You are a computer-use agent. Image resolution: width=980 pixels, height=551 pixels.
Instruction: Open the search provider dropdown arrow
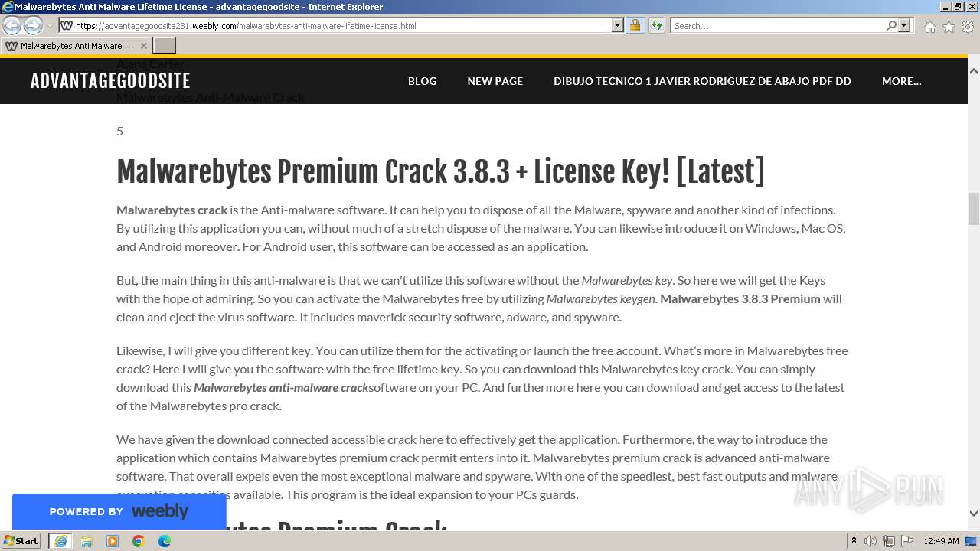tap(904, 25)
